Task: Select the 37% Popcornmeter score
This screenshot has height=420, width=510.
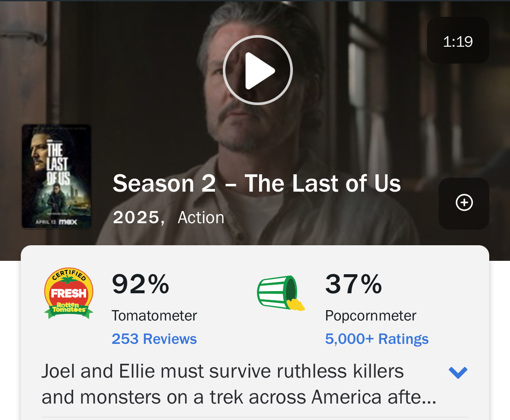Action: [x=353, y=284]
